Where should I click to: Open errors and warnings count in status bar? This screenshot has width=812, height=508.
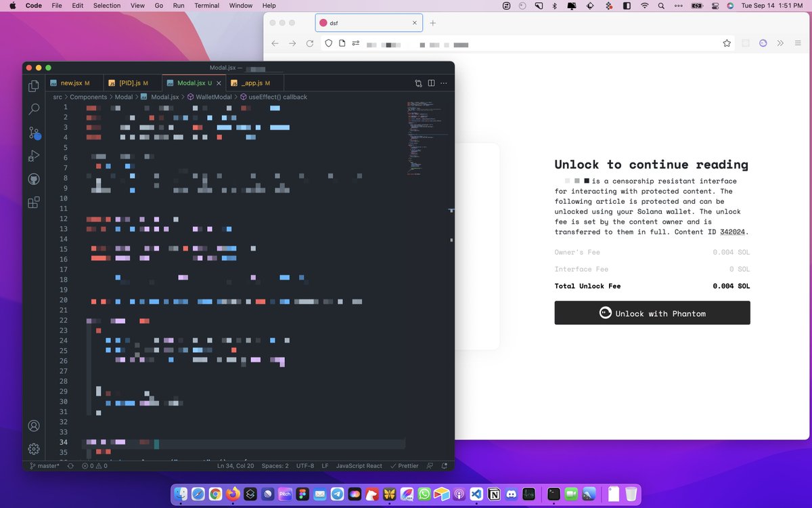[95, 466]
